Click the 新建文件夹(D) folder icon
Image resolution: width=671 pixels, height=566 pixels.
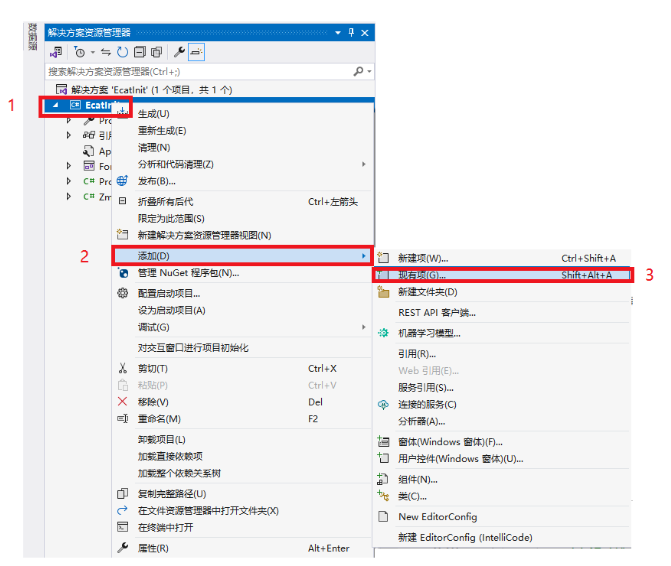(x=383, y=292)
